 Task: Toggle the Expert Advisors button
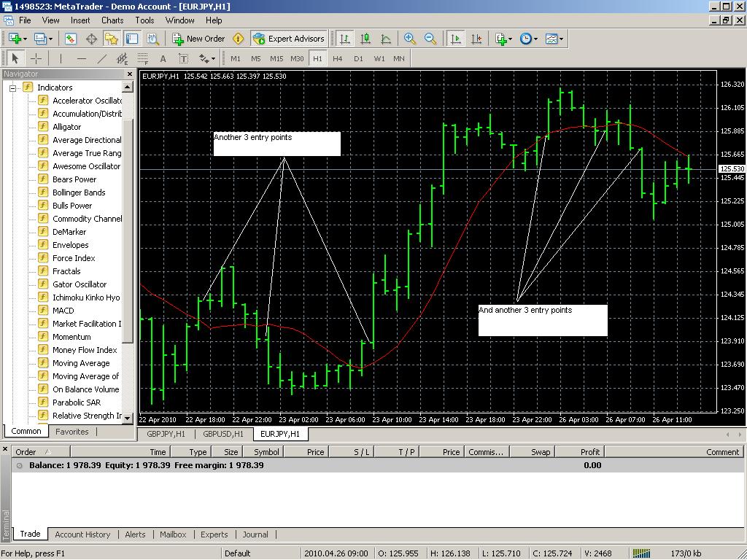point(289,39)
